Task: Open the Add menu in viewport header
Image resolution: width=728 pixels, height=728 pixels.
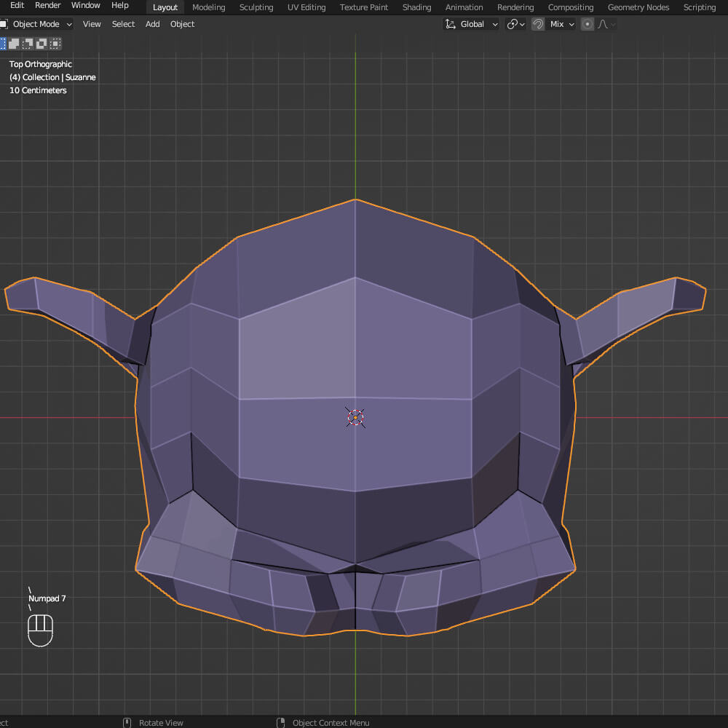Action: 152,24
